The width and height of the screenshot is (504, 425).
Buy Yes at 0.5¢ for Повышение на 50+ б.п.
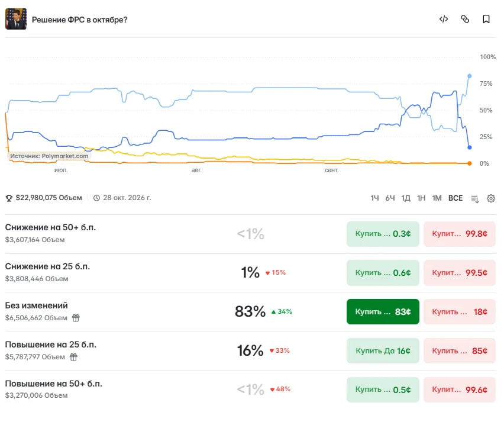tap(383, 389)
